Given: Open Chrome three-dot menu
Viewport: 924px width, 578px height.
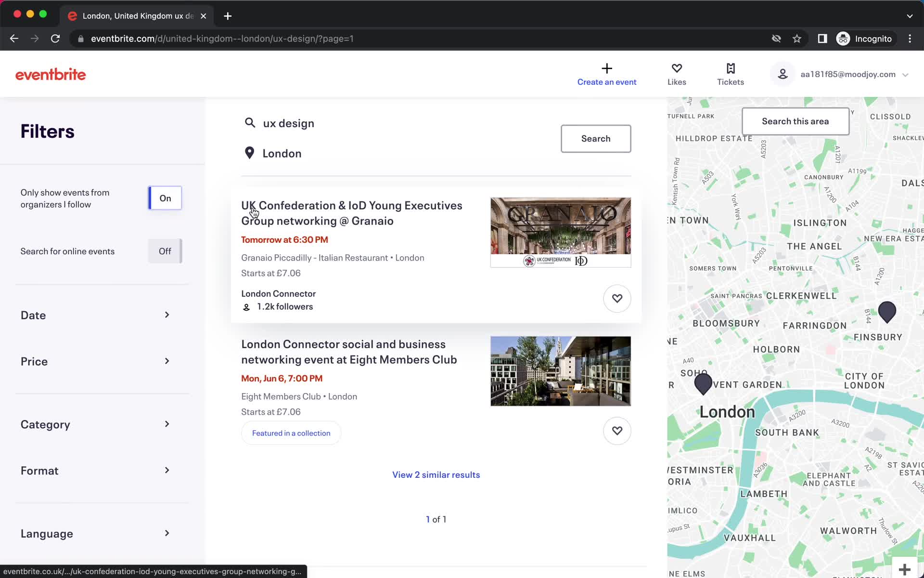Looking at the screenshot, I should 910,39.
